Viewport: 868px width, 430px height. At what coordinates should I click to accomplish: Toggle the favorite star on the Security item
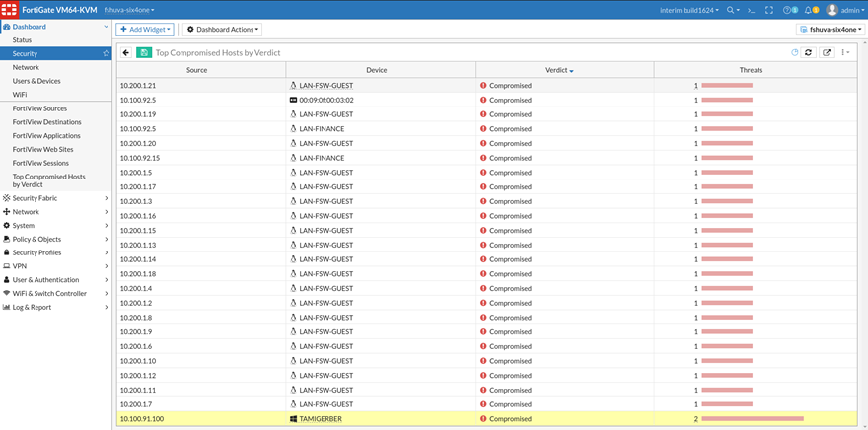click(x=107, y=53)
